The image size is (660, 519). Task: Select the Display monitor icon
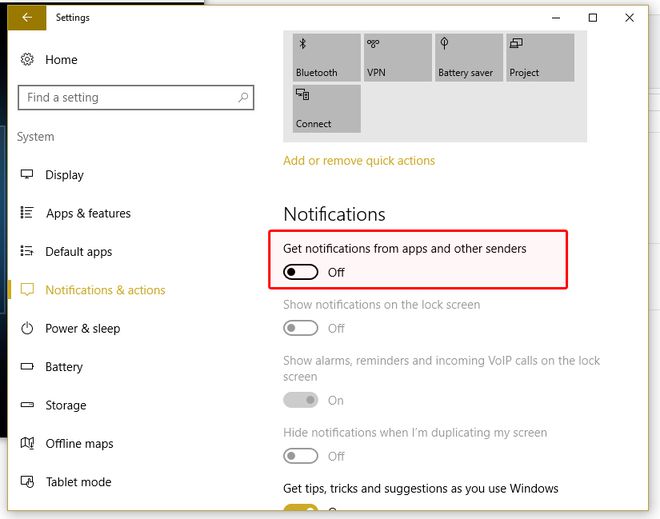click(27, 174)
